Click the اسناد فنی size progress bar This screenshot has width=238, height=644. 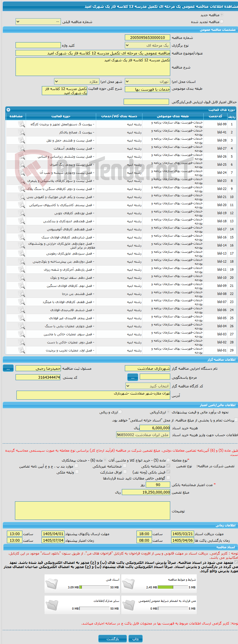[x=95, y=587]
